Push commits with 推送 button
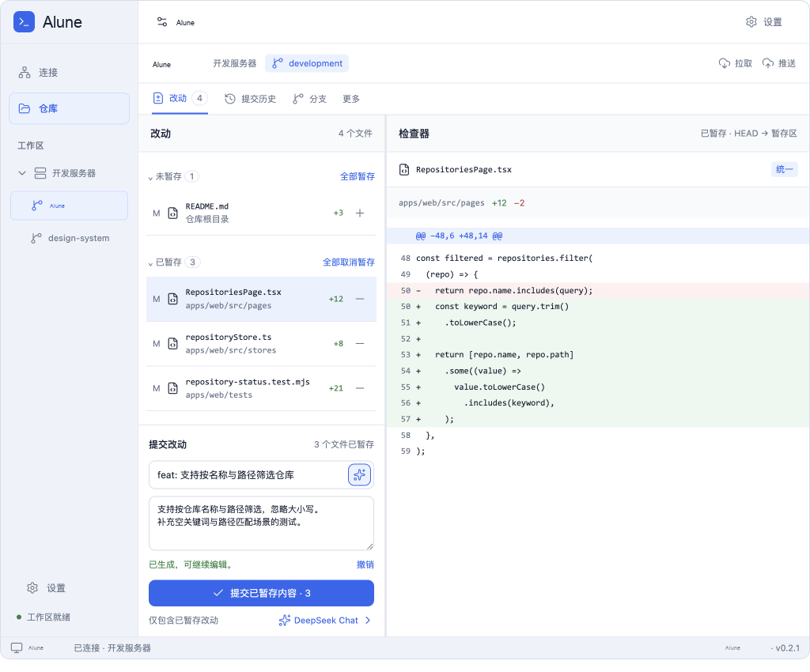Image resolution: width=810 pixels, height=672 pixels. [779, 63]
